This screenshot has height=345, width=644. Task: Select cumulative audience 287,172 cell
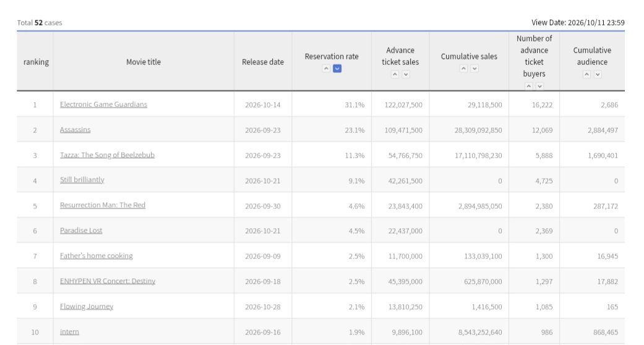[592, 206]
